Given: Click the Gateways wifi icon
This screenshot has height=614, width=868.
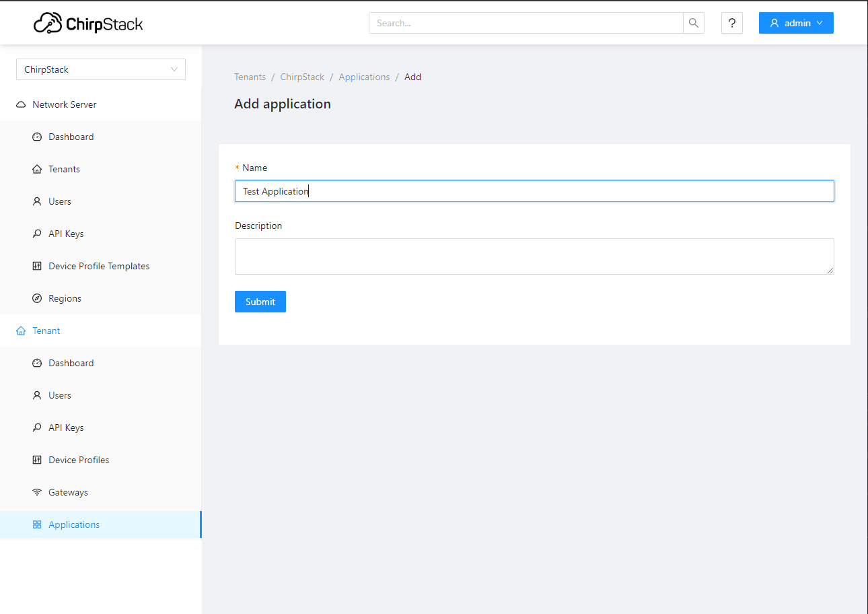Looking at the screenshot, I should [x=37, y=492].
